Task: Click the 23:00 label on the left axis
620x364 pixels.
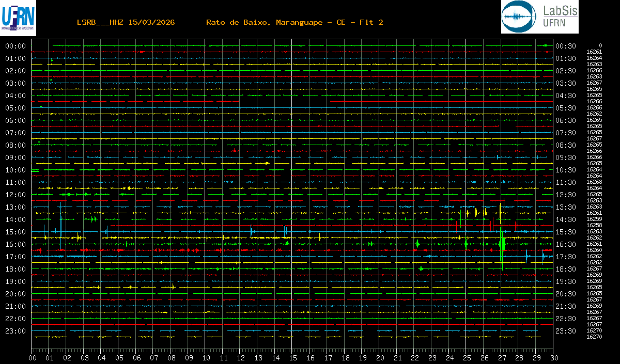Action: 15,331
